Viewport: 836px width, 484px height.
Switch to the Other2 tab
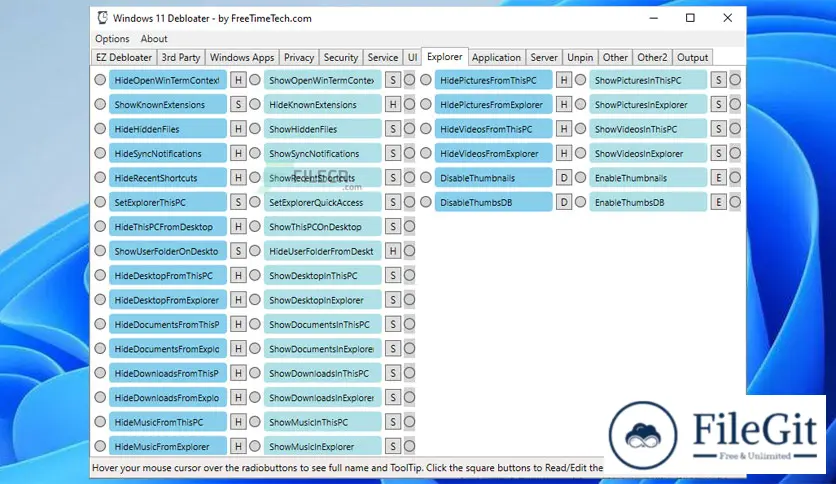click(652, 58)
